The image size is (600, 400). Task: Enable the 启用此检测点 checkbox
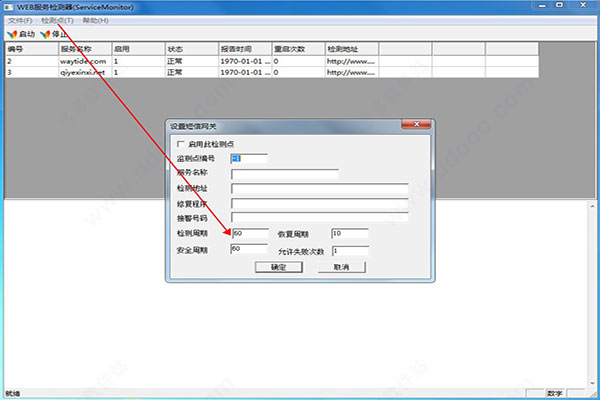click(181, 144)
